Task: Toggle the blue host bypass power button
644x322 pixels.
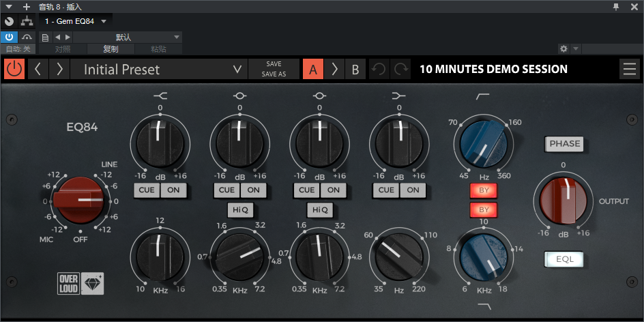Action: [9, 37]
